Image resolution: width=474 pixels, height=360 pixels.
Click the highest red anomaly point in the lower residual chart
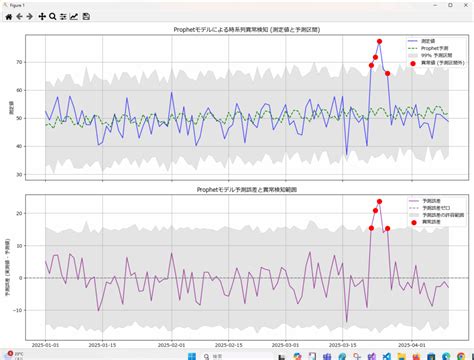pos(379,202)
